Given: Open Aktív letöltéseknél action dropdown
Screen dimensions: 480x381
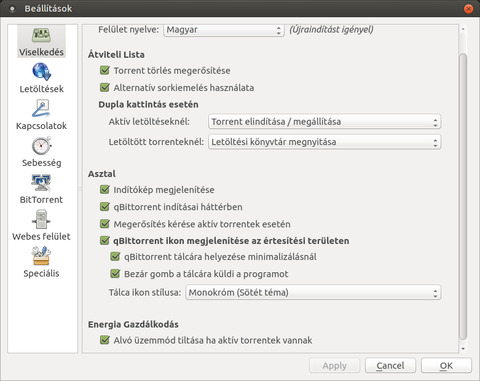Looking at the screenshot, I should (x=324, y=122).
